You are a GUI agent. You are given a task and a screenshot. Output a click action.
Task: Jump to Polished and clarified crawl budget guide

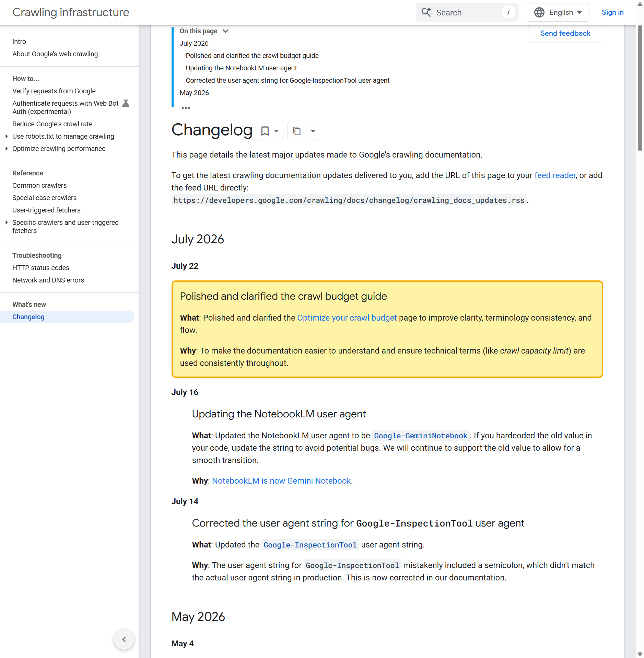click(x=252, y=56)
